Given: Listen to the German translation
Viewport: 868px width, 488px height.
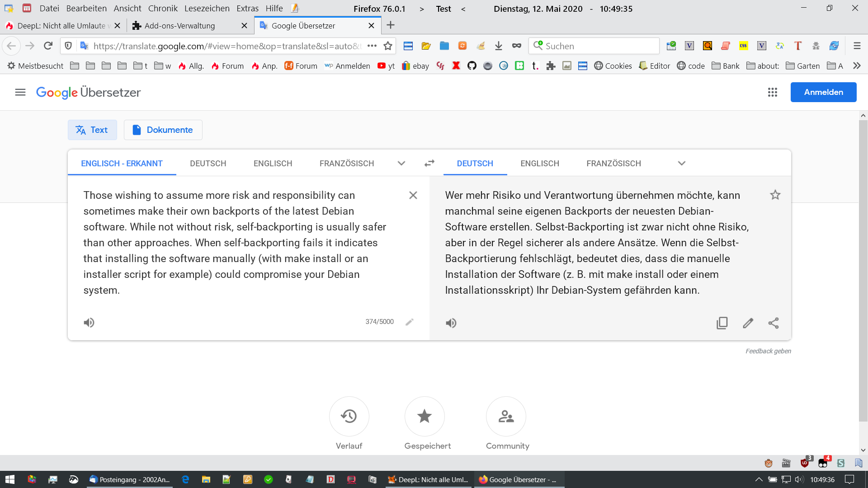Looking at the screenshot, I should (451, 323).
